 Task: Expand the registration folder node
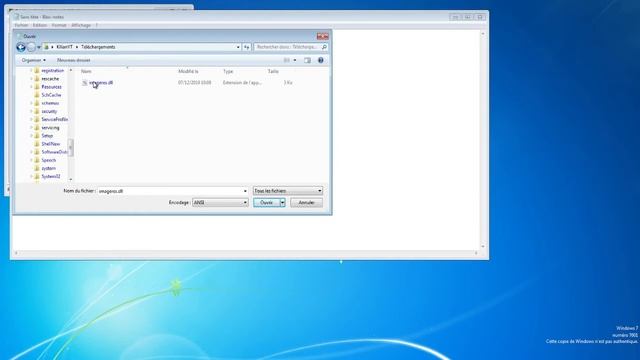point(31,71)
